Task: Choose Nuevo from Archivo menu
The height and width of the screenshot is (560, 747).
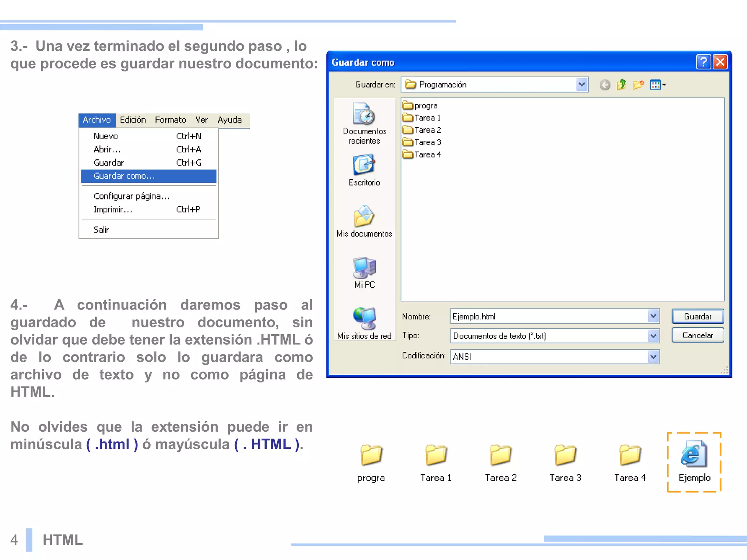Action: [148, 136]
